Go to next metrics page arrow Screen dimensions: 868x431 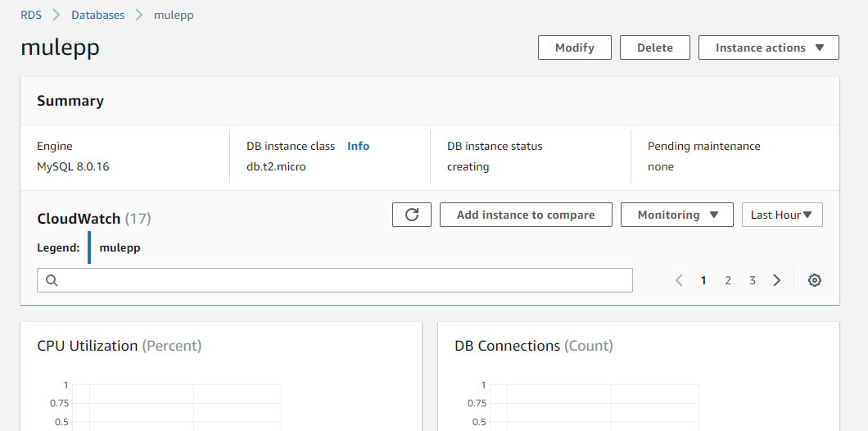tap(776, 280)
